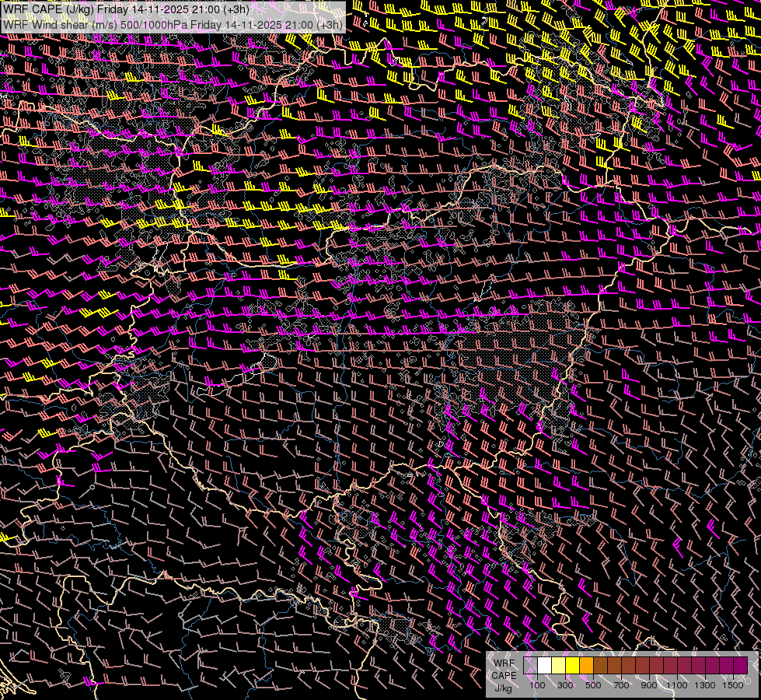Screen dimensions: 761x700
Task: Click the WRF CAPE (J/kg) header line
Action: click(x=126, y=9)
